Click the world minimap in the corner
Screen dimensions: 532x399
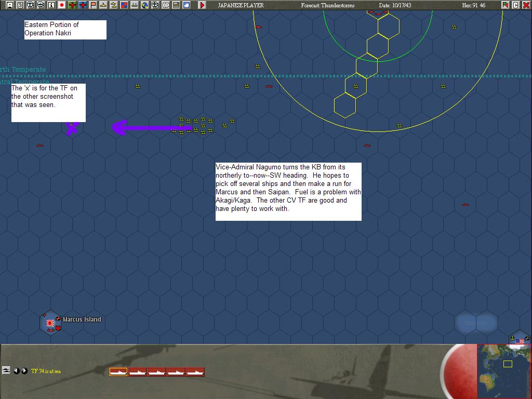[503, 370]
